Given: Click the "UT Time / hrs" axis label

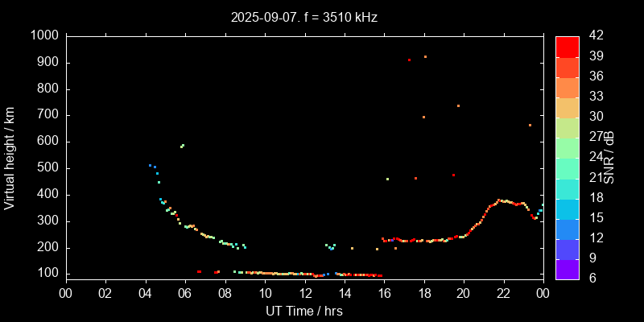Looking at the screenshot, I should tap(304, 311).
